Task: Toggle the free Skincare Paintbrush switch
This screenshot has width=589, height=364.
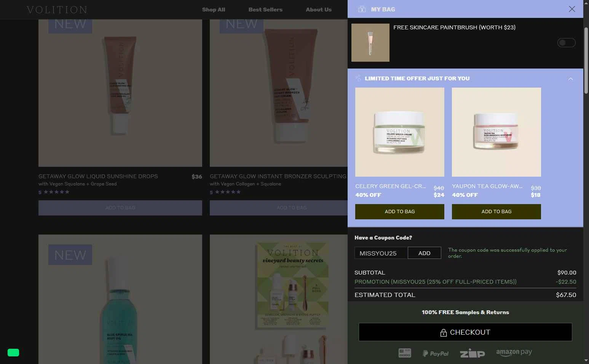Action: (566, 43)
